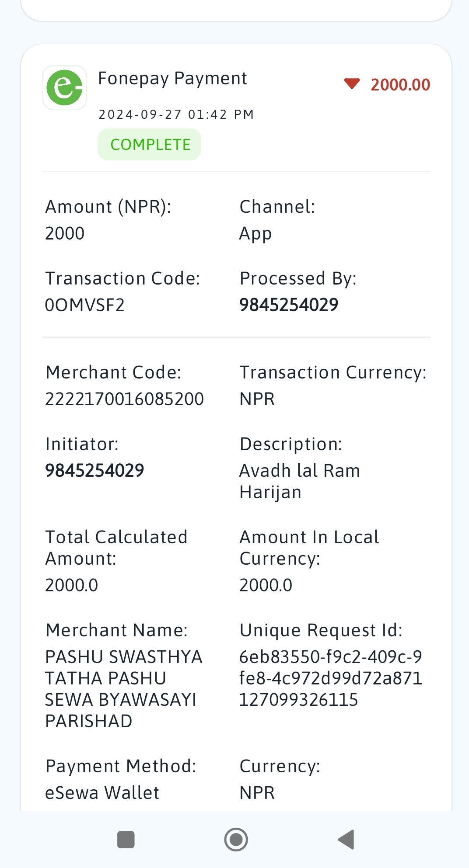Tap the Android back navigation button
The height and width of the screenshot is (868, 469).
[346, 839]
